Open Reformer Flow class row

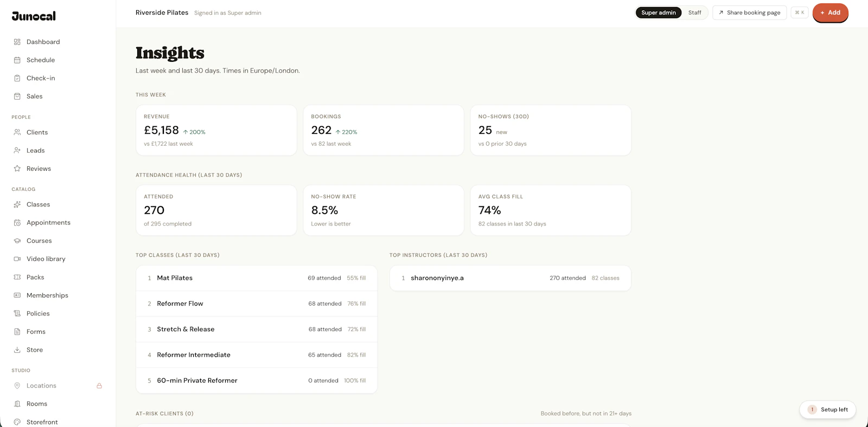coord(257,303)
